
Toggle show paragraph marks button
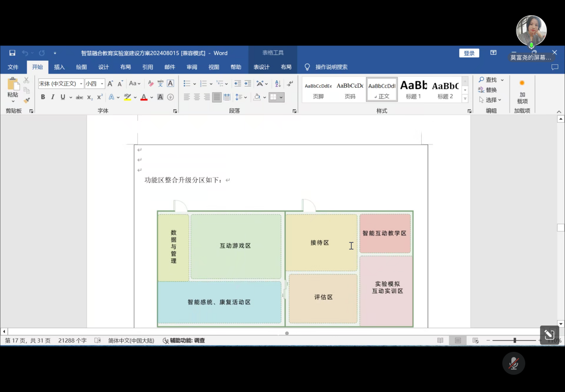click(290, 83)
